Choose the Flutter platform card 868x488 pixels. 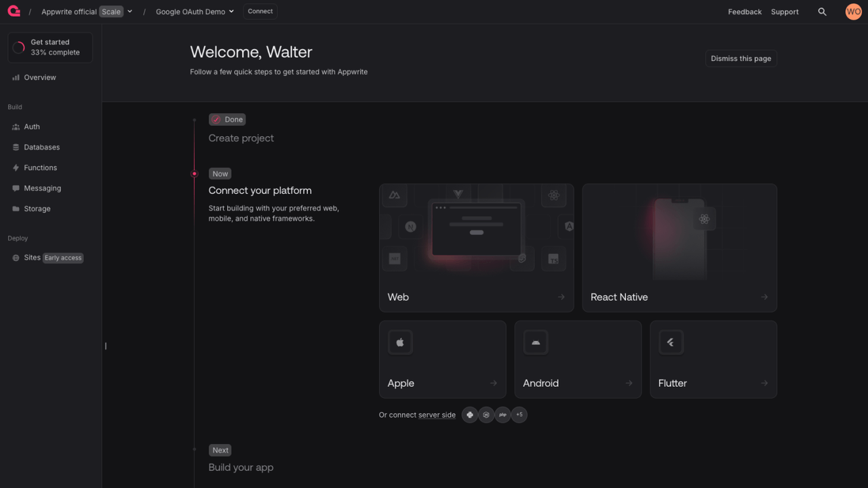(713, 359)
